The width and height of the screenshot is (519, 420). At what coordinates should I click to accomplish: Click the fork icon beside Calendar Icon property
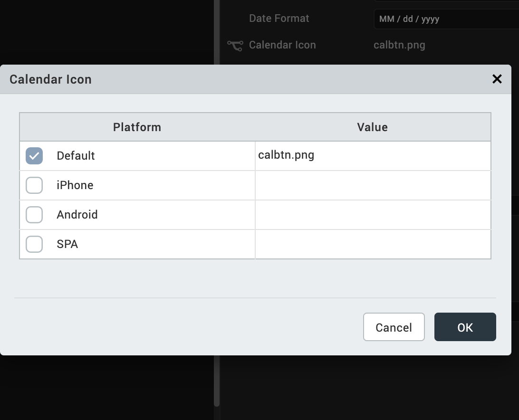pos(235,45)
